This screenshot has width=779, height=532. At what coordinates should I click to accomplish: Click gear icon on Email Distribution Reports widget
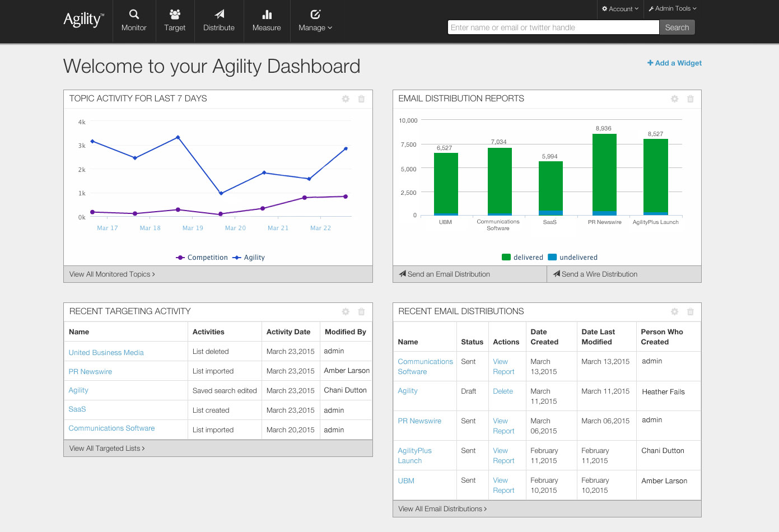tap(674, 99)
